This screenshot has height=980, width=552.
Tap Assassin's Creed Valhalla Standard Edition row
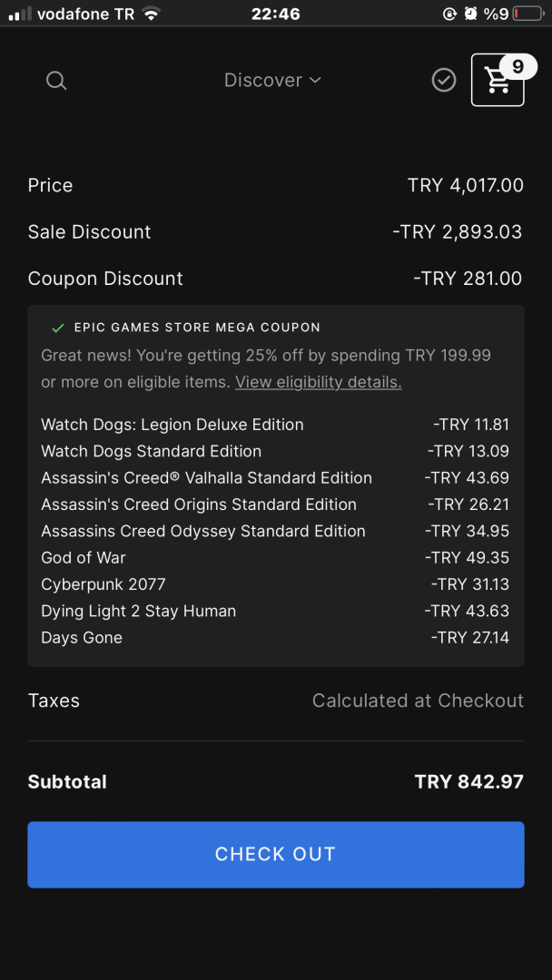click(206, 478)
